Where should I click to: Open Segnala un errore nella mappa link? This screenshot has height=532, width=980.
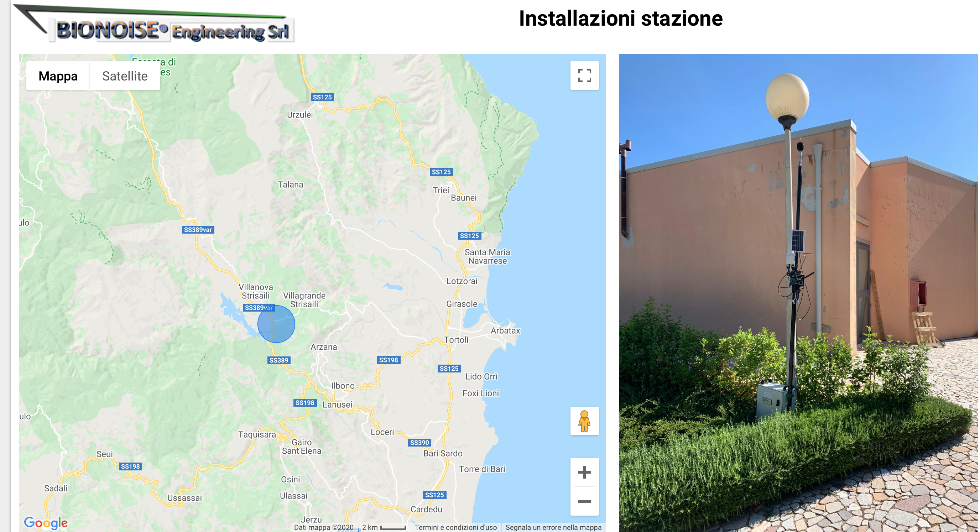pos(553,527)
